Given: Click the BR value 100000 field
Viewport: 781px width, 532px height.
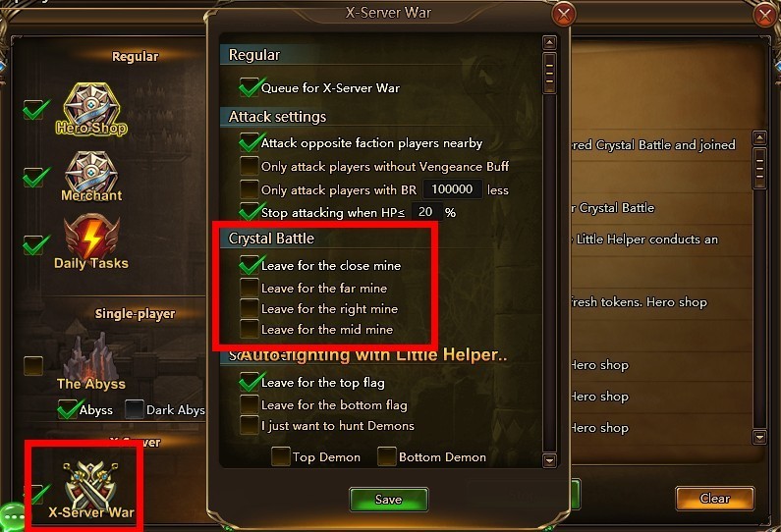Looking at the screenshot, I should (x=452, y=189).
